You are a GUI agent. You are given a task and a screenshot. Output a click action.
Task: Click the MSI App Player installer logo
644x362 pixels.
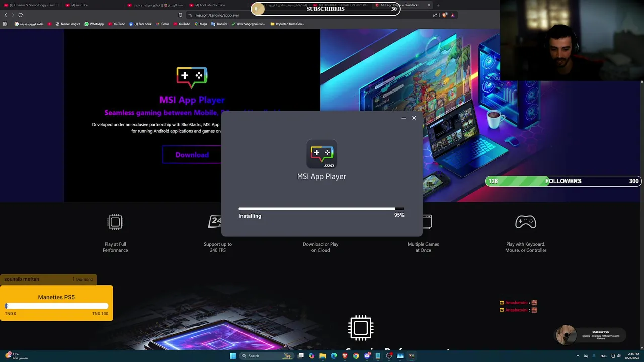pos(321,154)
